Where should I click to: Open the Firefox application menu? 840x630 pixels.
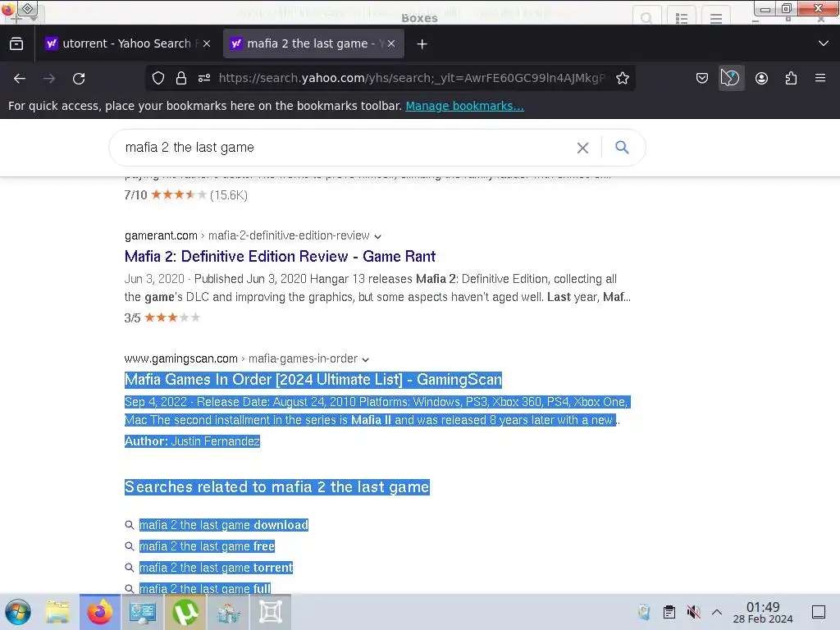pyautogui.click(x=820, y=78)
